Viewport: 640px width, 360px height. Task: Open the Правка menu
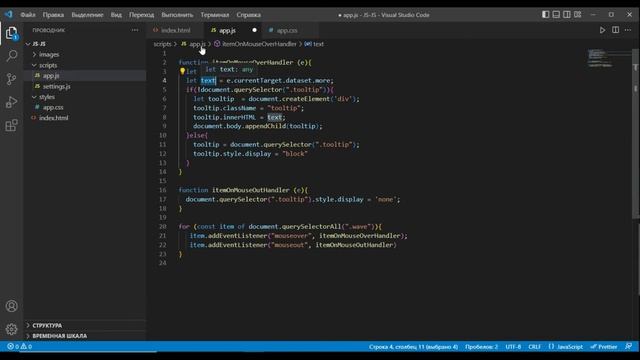click(x=53, y=15)
